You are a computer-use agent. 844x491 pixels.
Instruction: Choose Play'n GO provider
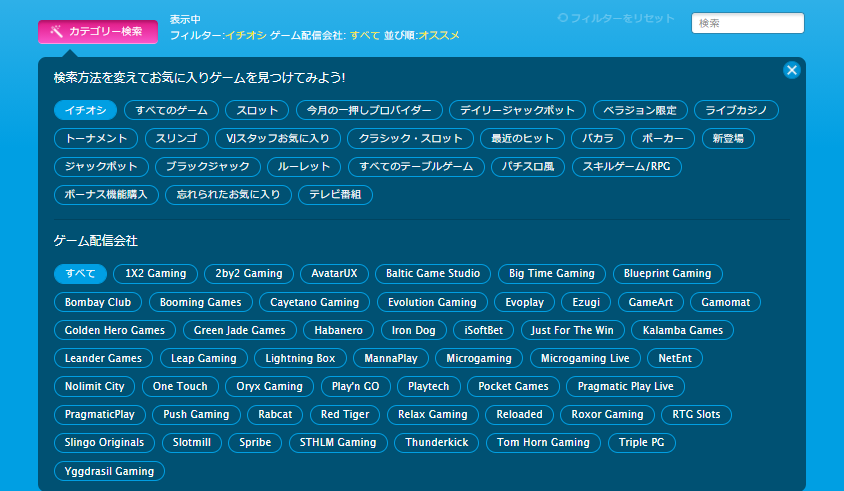tap(355, 386)
